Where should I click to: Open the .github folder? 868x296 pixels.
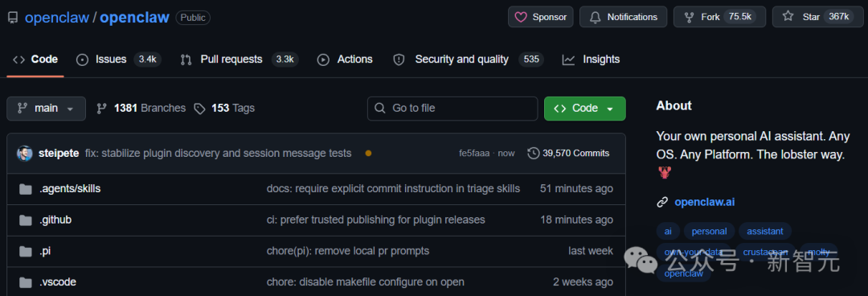[55, 220]
